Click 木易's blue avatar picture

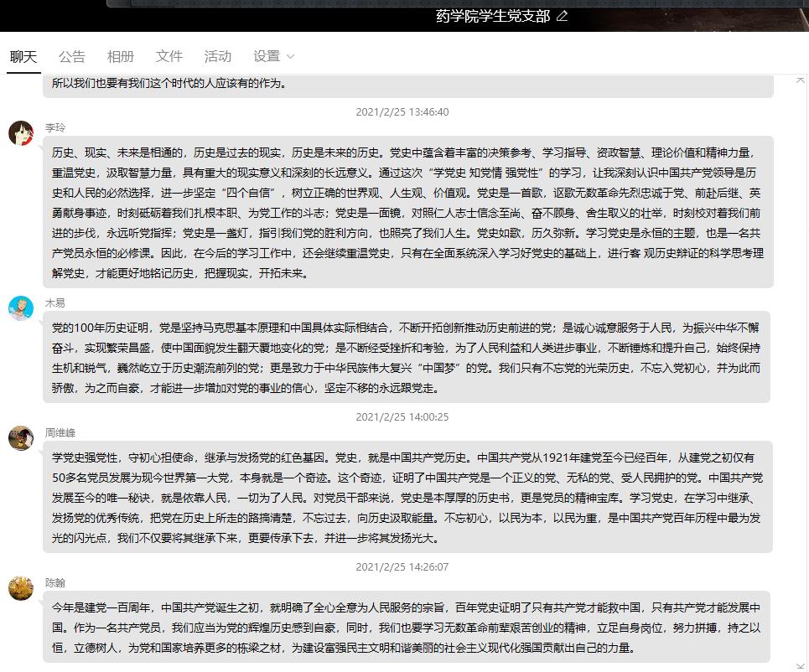point(21,308)
